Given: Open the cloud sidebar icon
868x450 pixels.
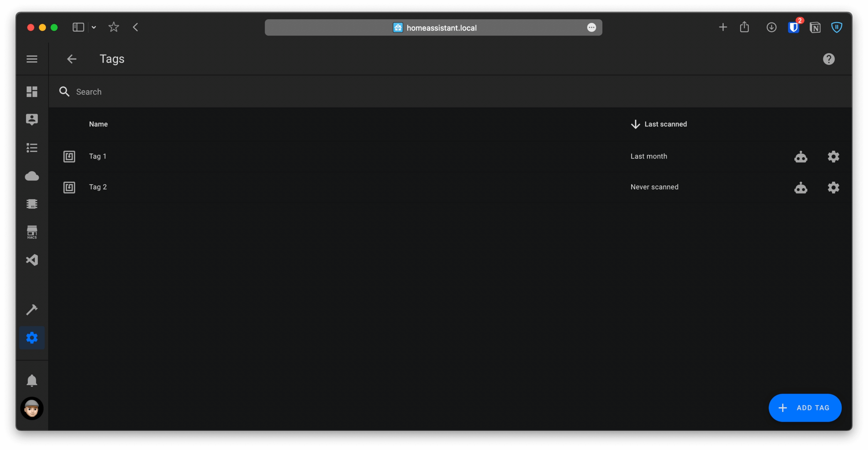Looking at the screenshot, I should 32,176.
